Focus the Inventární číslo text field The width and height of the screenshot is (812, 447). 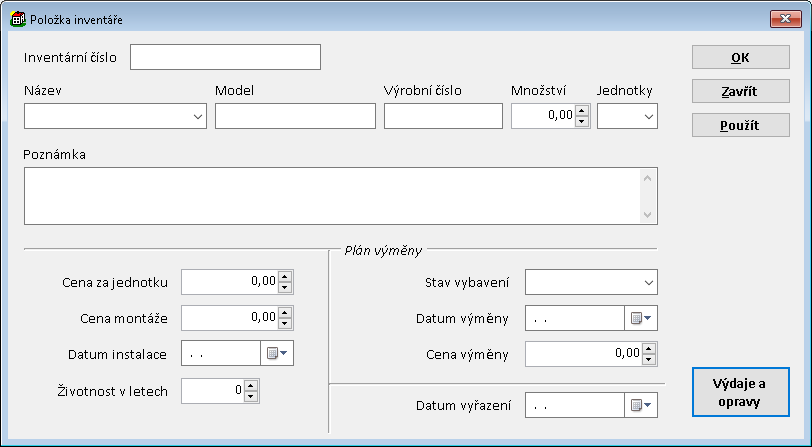225,57
